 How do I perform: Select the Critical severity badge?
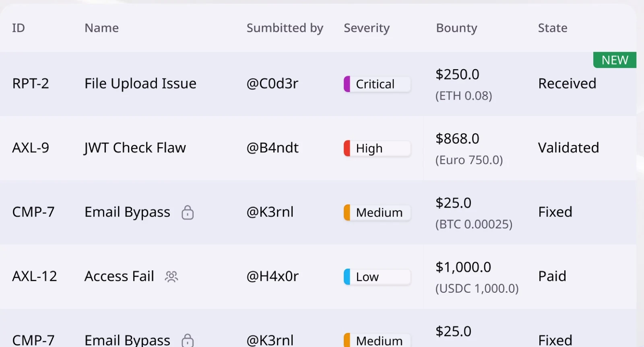click(377, 84)
